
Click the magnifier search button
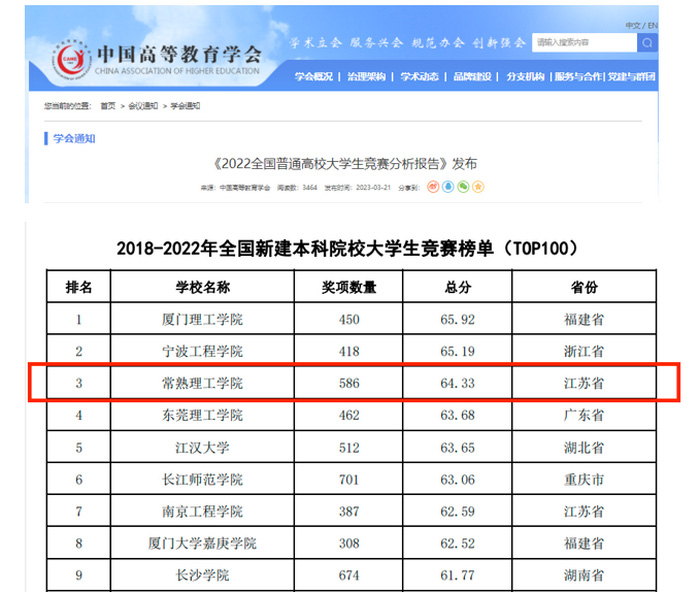pos(647,43)
